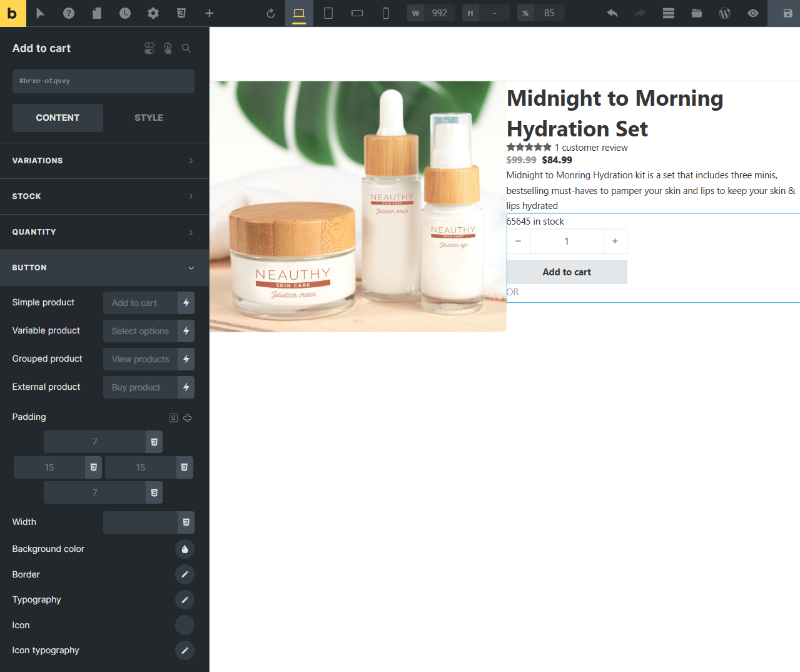This screenshot has width=800, height=672.
Task: Click the Add to cart button in preview
Action: point(567,272)
